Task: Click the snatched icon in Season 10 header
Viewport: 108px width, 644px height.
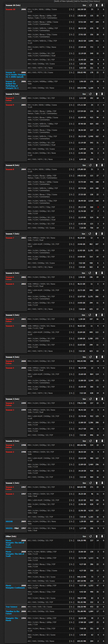Action: [x=90, y=5]
